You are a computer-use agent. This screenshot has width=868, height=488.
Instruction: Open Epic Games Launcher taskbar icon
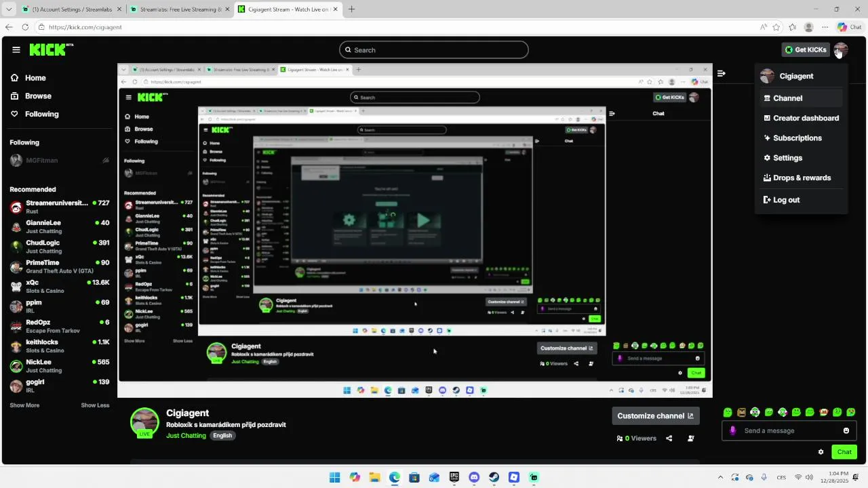[x=454, y=477]
